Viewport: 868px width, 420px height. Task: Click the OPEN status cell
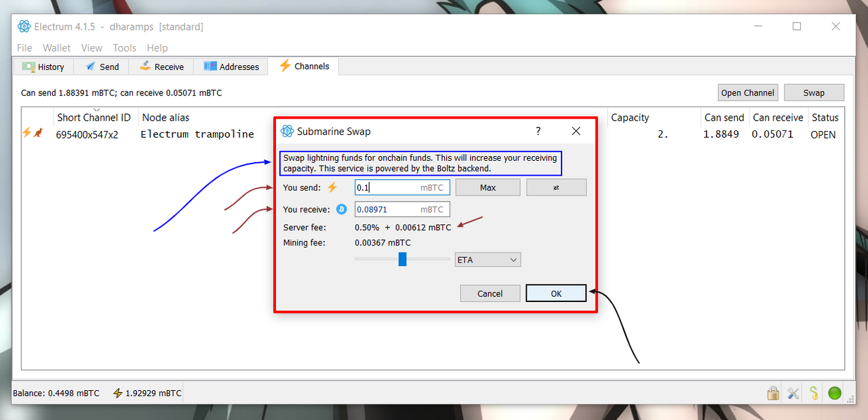click(x=823, y=134)
